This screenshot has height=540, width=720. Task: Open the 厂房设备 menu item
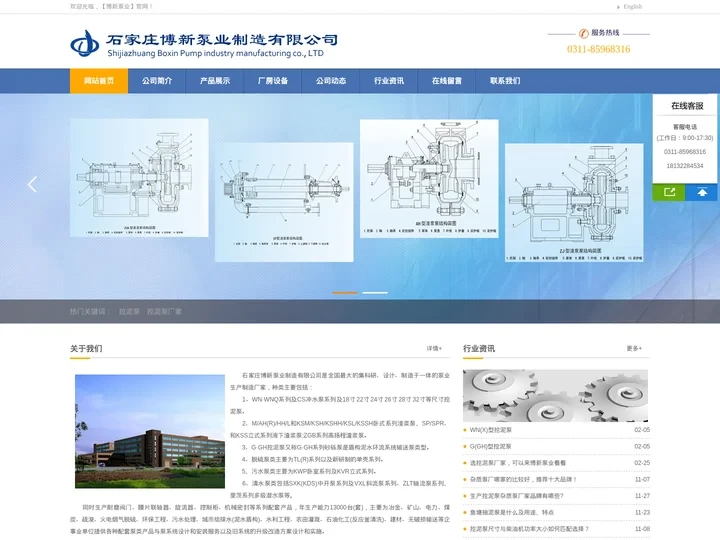tap(273, 81)
